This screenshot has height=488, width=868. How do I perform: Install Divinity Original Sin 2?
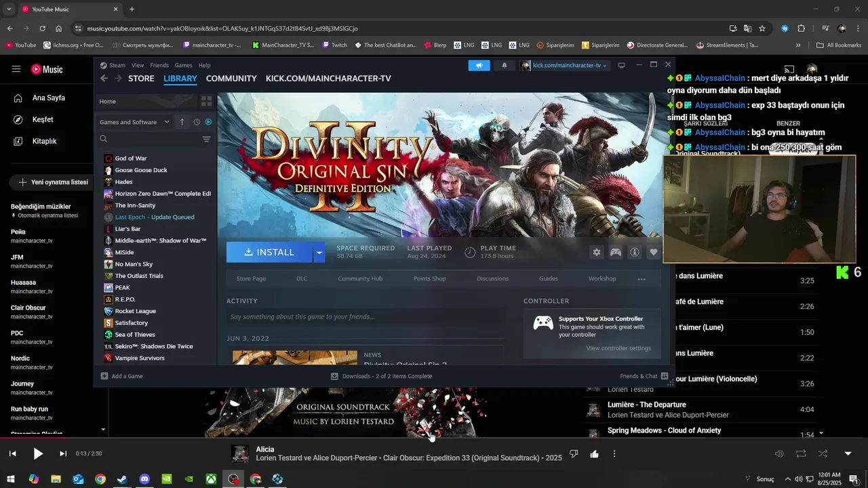coord(269,252)
